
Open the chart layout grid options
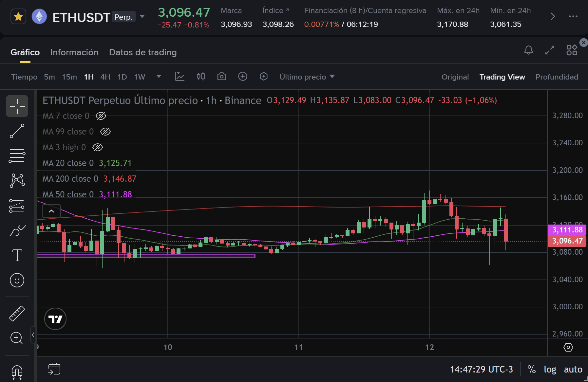tap(572, 50)
